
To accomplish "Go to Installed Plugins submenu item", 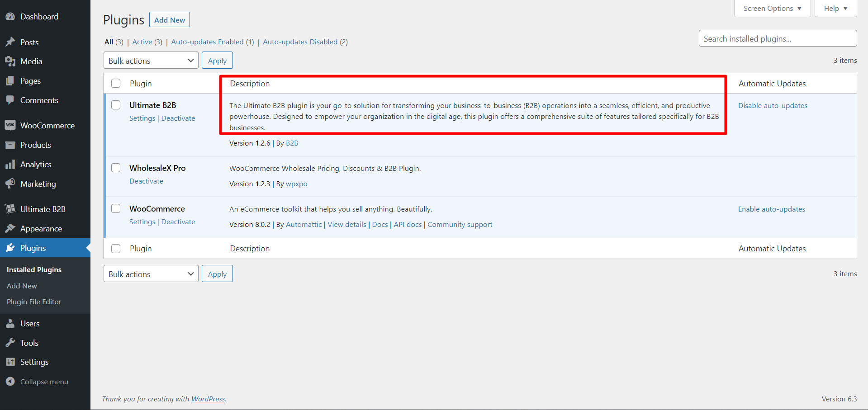I will click(34, 269).
